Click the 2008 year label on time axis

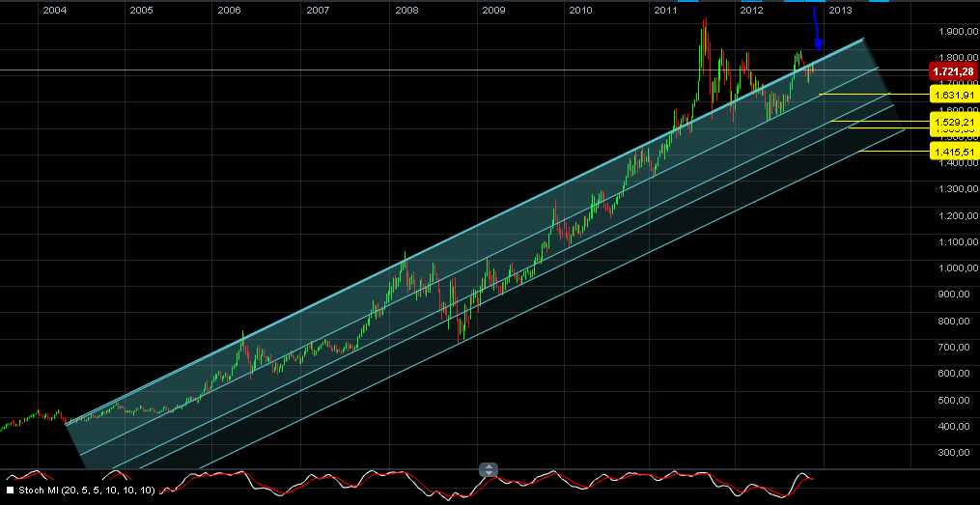[x=406, y=10]
